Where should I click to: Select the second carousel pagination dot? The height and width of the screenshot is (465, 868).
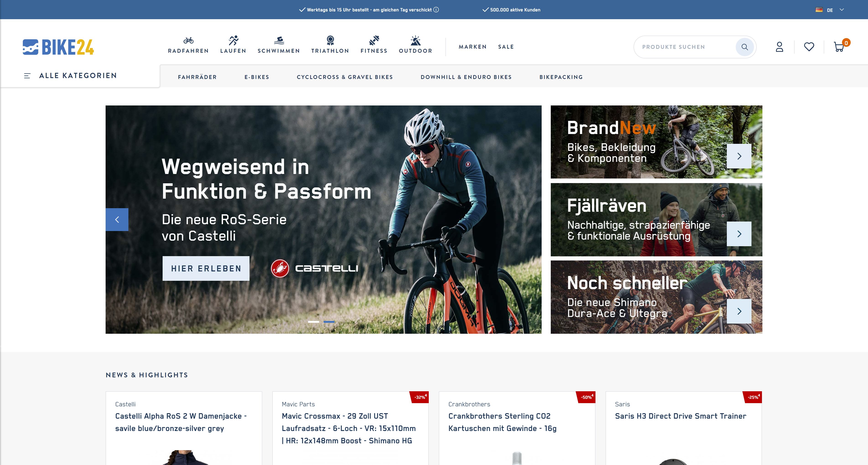[329, 322]
